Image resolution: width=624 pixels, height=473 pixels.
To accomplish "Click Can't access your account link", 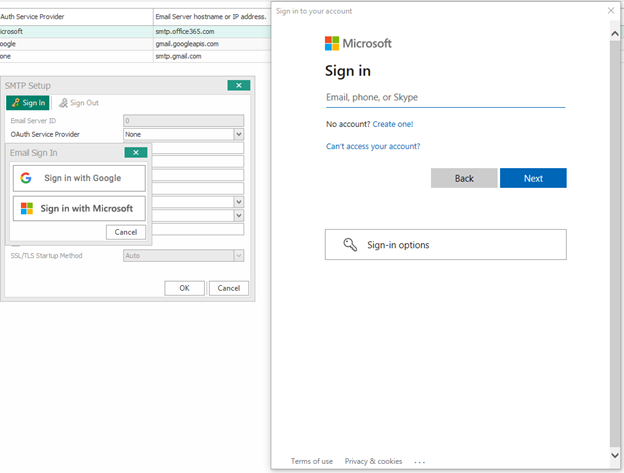I will (373, 146).
